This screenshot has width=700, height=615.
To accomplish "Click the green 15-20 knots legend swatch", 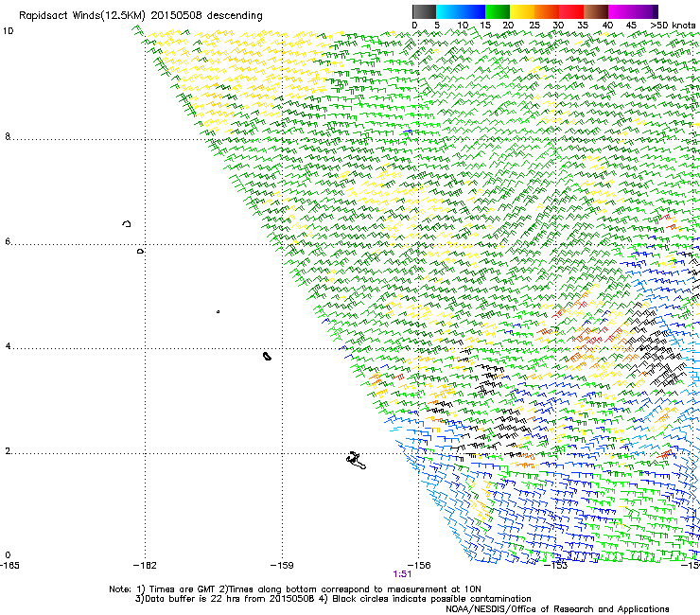I will 498,11.
